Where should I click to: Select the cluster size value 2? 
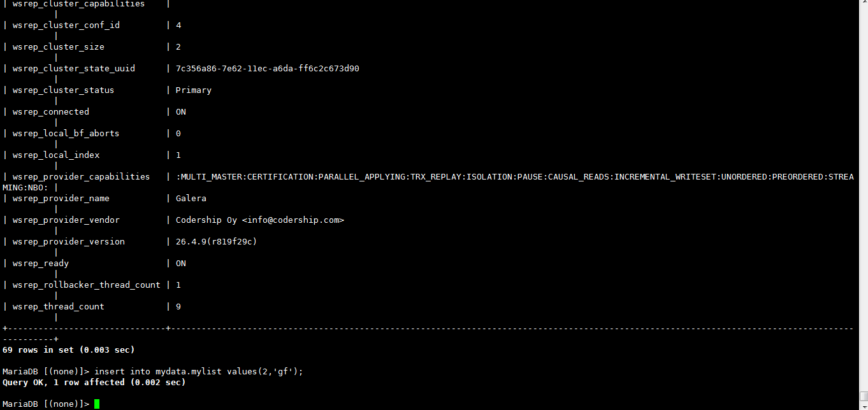[178, 46]
